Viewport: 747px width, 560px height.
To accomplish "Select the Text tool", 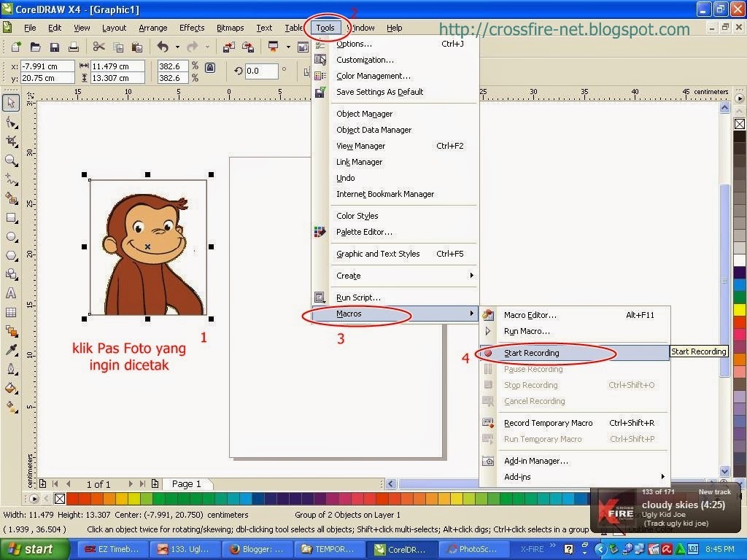I will [x=11, y=293].
